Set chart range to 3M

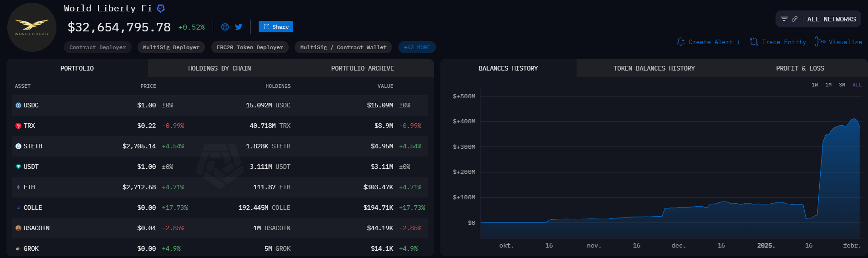pos(842,85)
